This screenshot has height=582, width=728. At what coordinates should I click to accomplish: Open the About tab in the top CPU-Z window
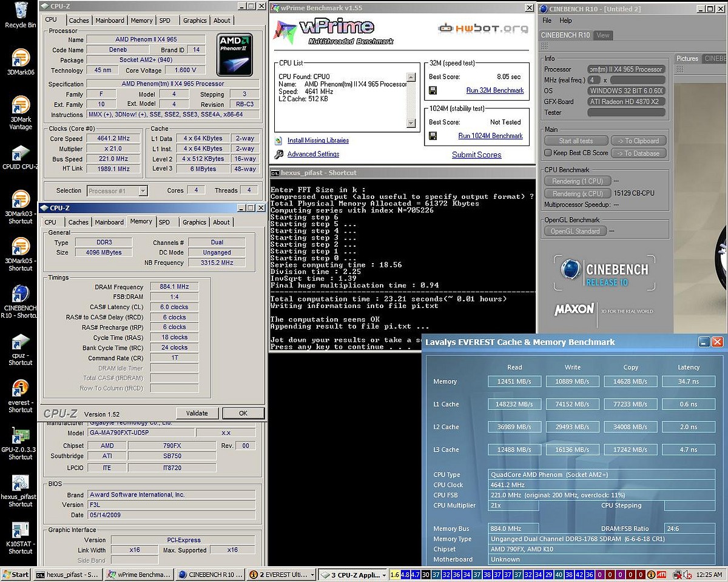click(222, 20)
